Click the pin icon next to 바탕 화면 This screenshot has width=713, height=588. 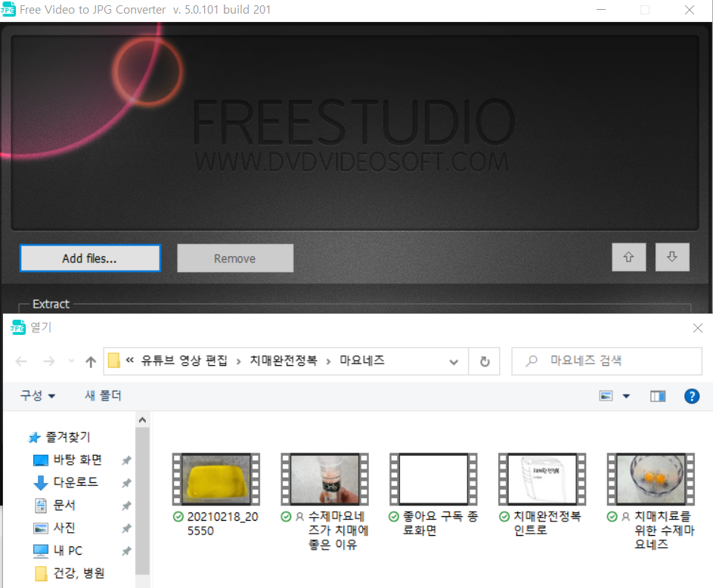point(126,460)
